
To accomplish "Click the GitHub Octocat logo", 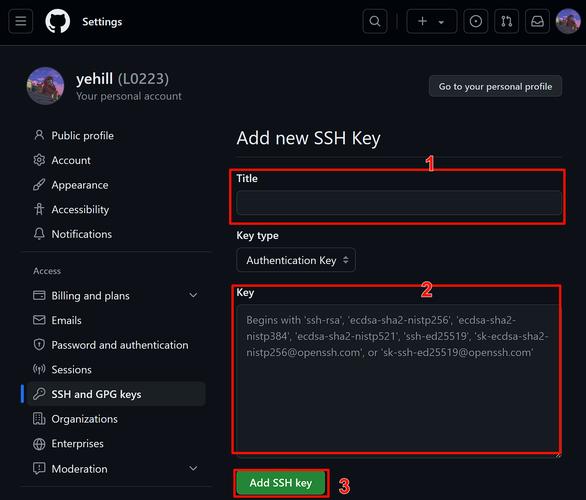I will pos(58,21).
